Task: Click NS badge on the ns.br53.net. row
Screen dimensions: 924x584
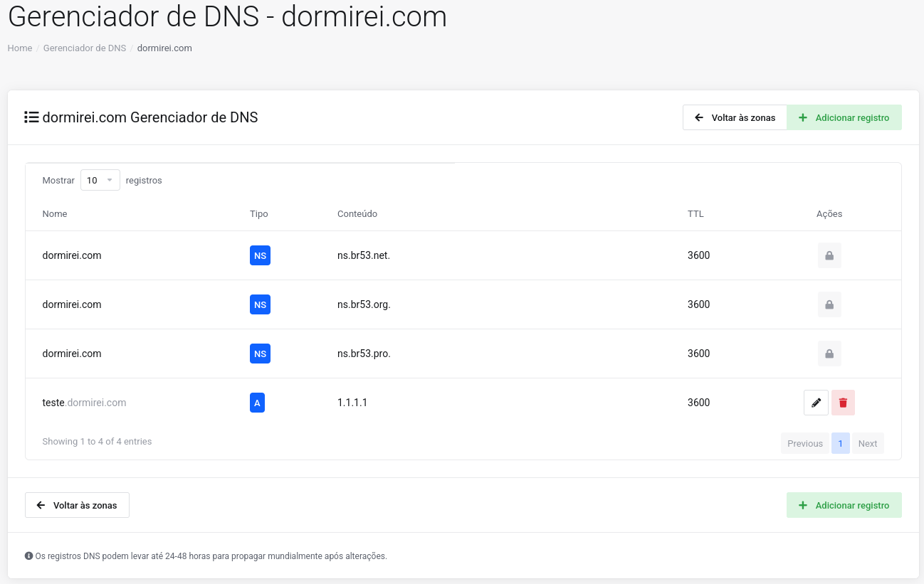Action: (260, 255)
